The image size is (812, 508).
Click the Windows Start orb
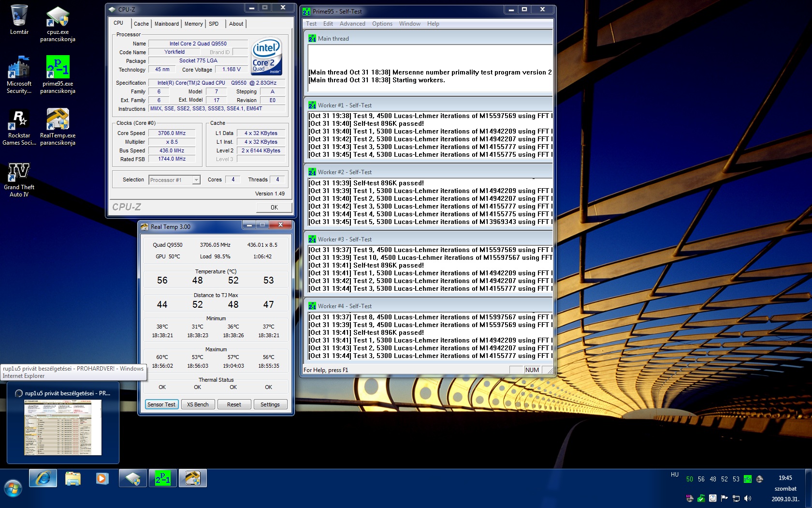pos(13,488)
